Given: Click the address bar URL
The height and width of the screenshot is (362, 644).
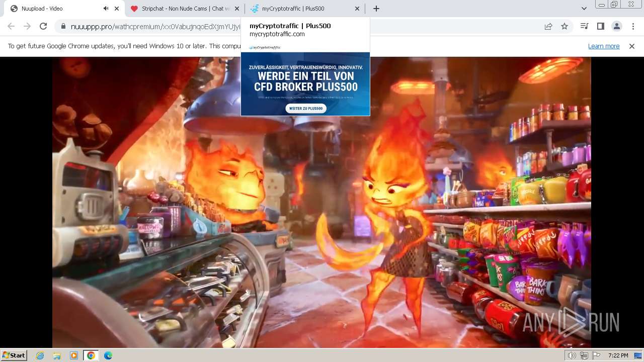Looking at the screenshot, I should click(x=155, y=26).
